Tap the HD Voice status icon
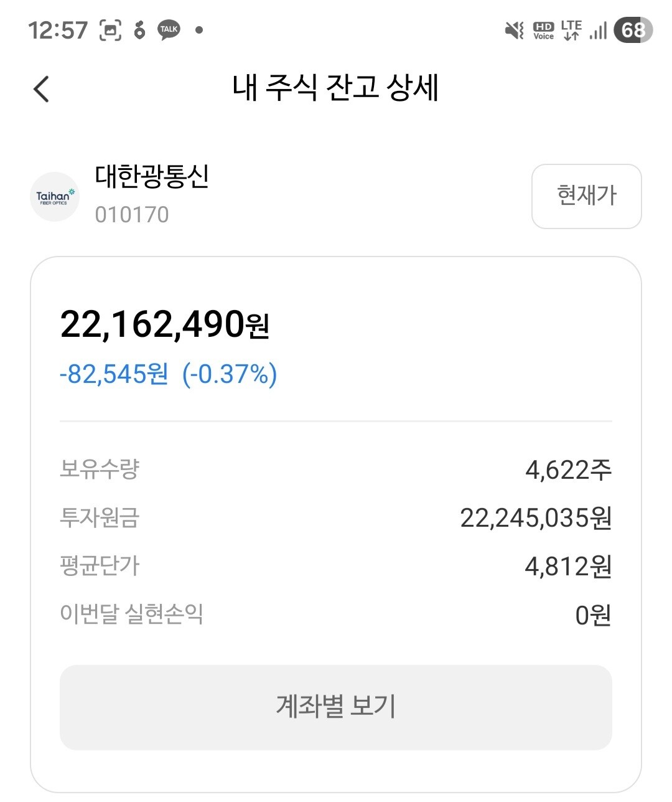 click(543, 31)
